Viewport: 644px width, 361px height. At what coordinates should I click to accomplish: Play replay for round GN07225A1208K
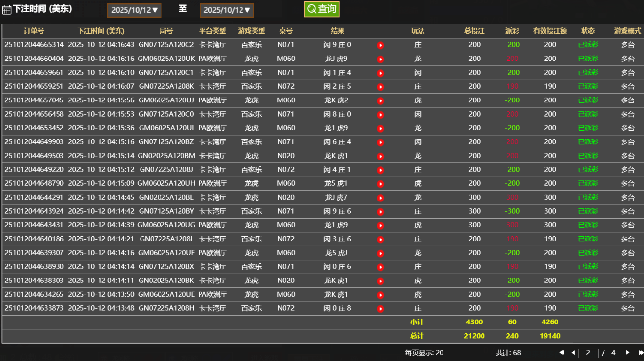381,87
